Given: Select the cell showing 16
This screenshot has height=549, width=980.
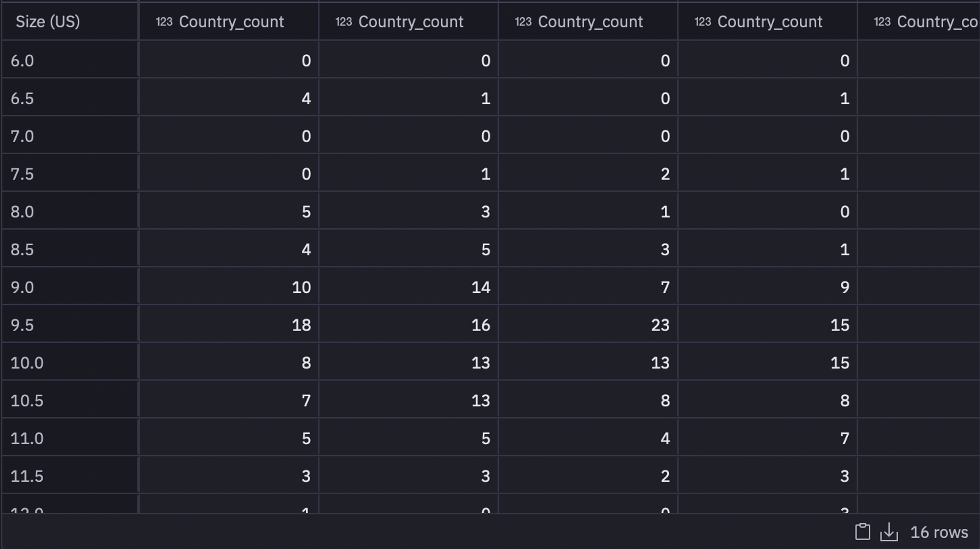Looking at the screenshot, I should (x=480, y=325).
